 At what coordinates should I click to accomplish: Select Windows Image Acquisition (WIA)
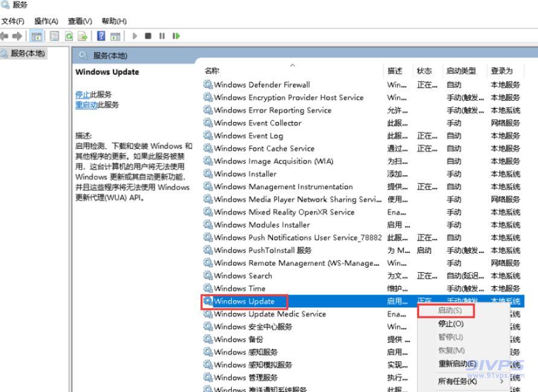[274, 161]
